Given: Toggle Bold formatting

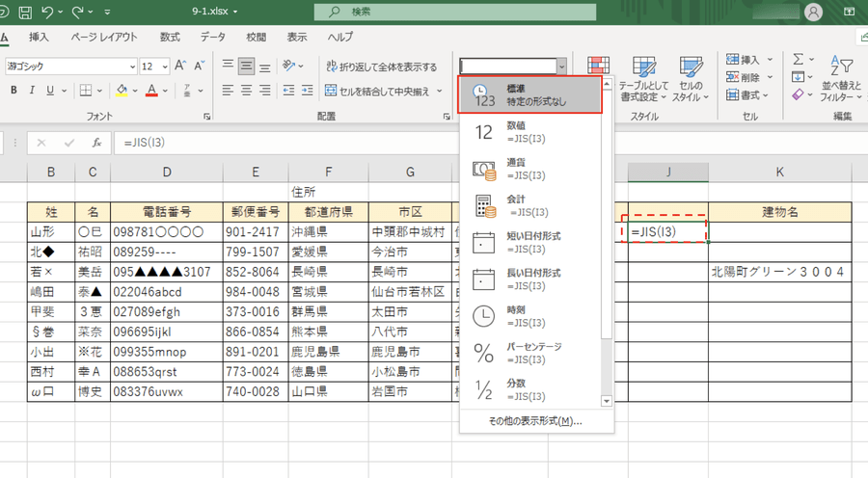Looking at the screenshot, I should point(14,91).
